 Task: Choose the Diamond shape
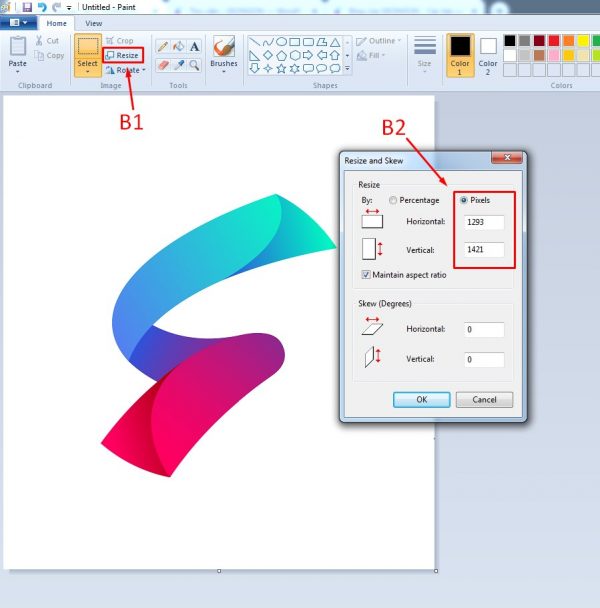click(x=268, y=55)
